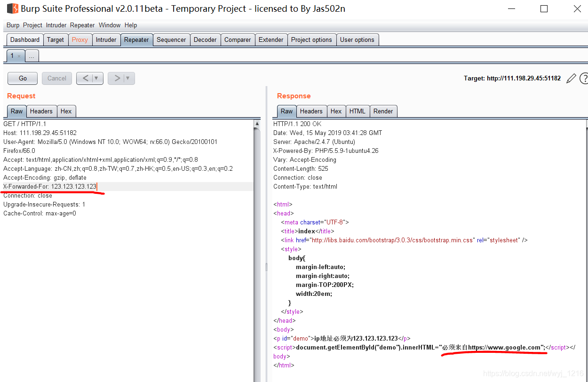Click the bootstrap.min.css link href line
This screenshot has height=382, width=588.
405,240
